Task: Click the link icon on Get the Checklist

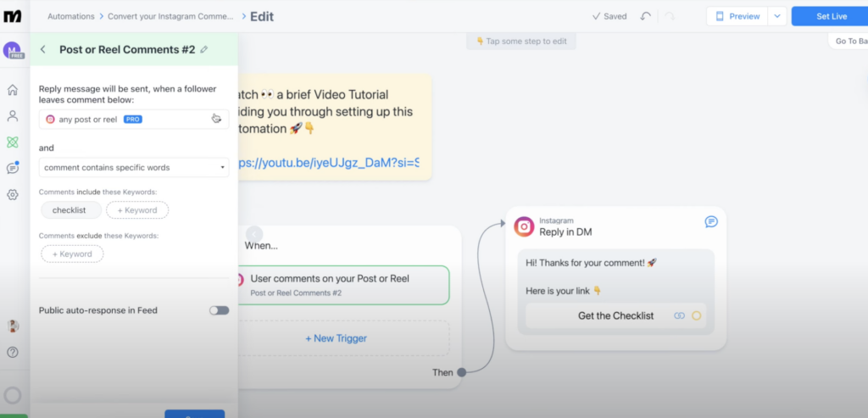Action: click(679, 315)
